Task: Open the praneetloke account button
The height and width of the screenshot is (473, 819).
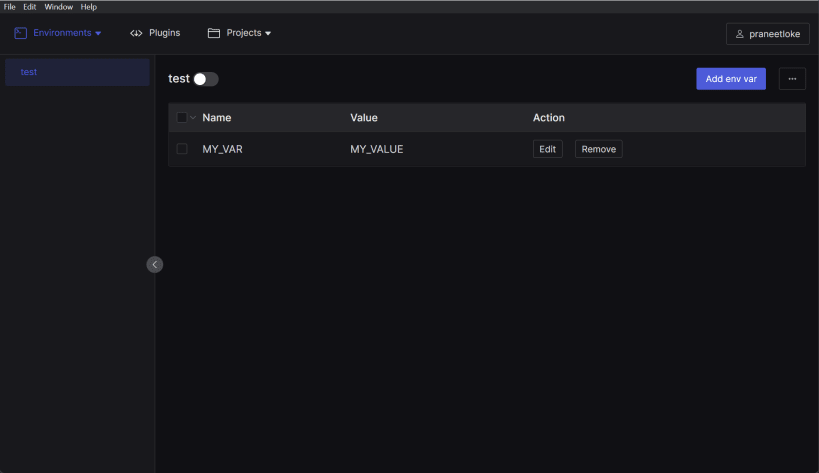Action: pos(767,34)
